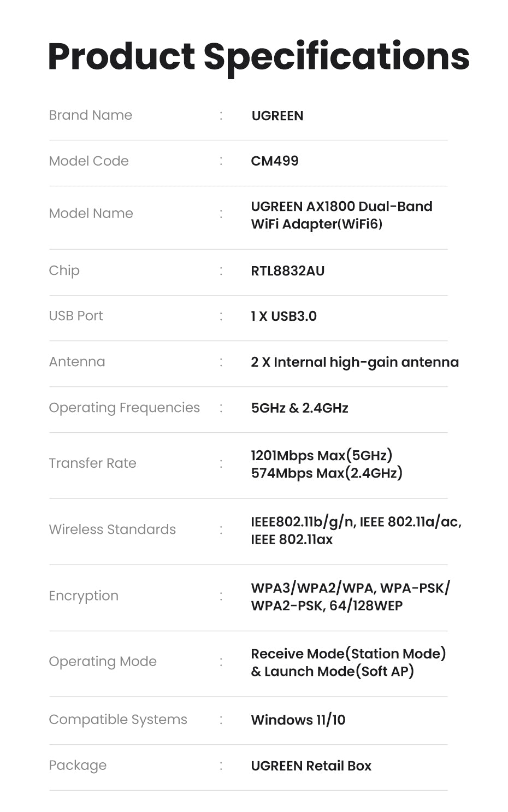This screenshot has height=812, width=508.
Task: Click the Wireless Standards label
Action: [112, 529]
